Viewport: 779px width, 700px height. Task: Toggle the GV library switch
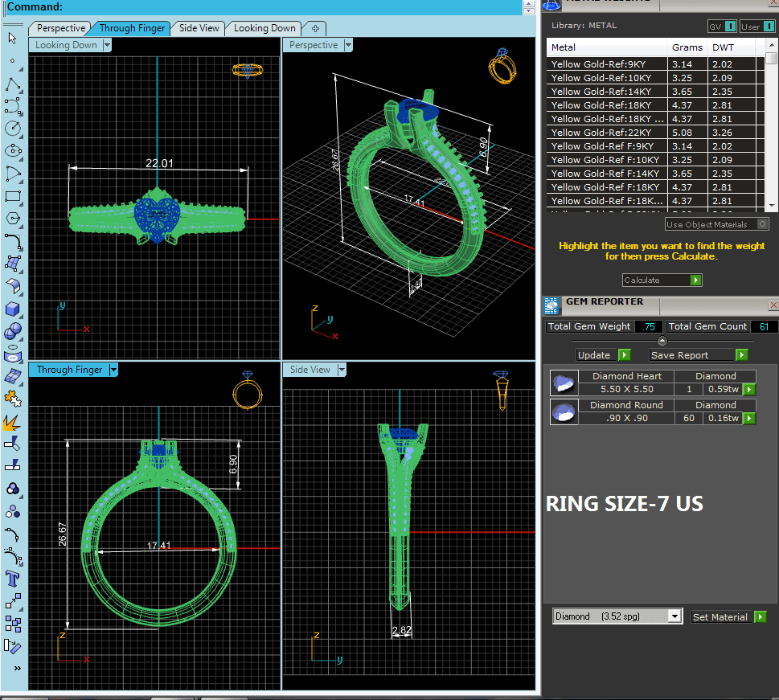tap(722, 27)
